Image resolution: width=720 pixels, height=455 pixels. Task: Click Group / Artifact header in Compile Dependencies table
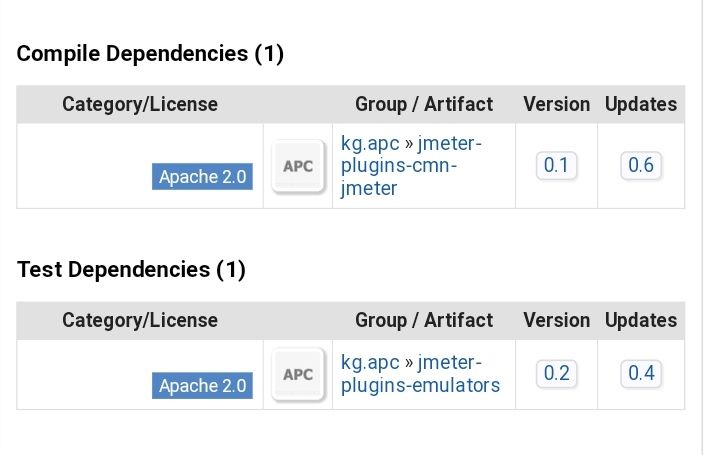point(424,104)
